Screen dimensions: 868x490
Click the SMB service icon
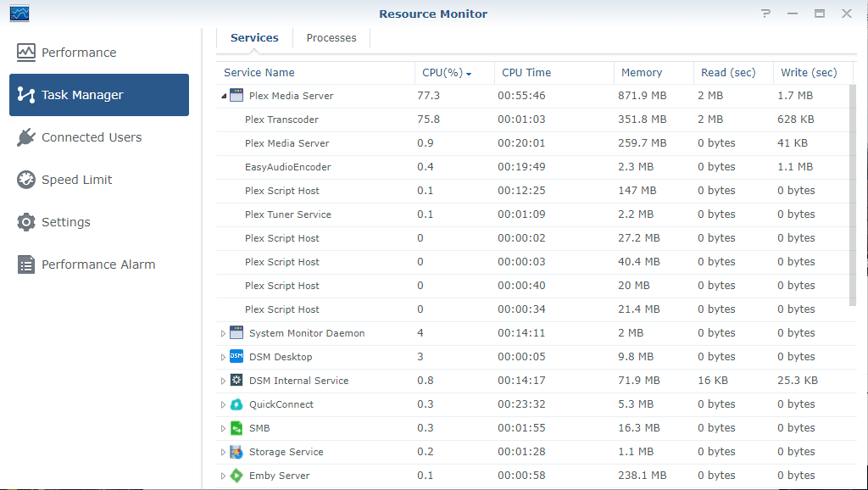[236, 428]
